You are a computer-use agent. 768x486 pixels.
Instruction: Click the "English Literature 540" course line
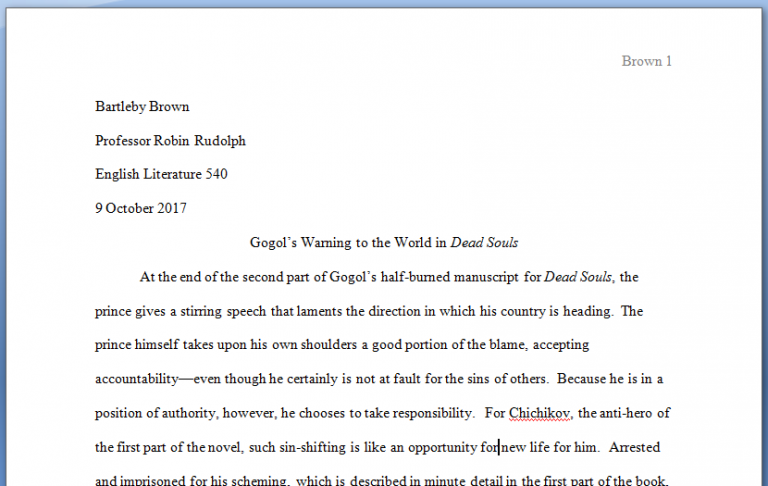[x=161, y=175]
